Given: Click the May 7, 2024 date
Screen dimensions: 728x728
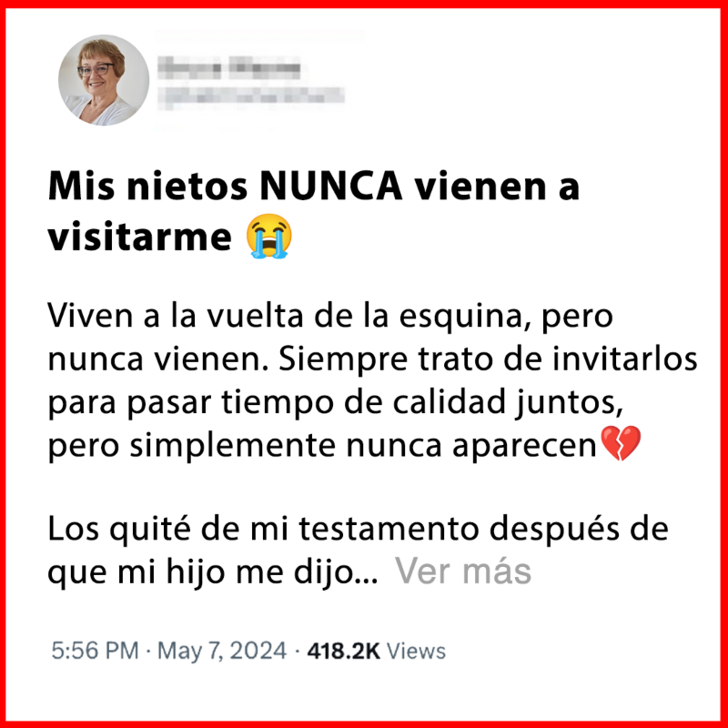Looking at the screenshot, I should [222, 650].
